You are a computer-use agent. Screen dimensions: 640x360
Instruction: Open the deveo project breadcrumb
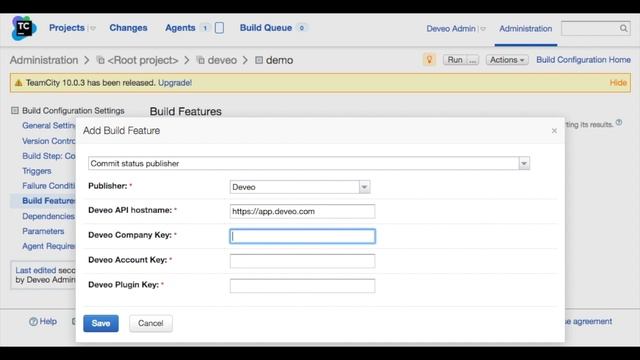pyautogui.click(x=222, y=60)
